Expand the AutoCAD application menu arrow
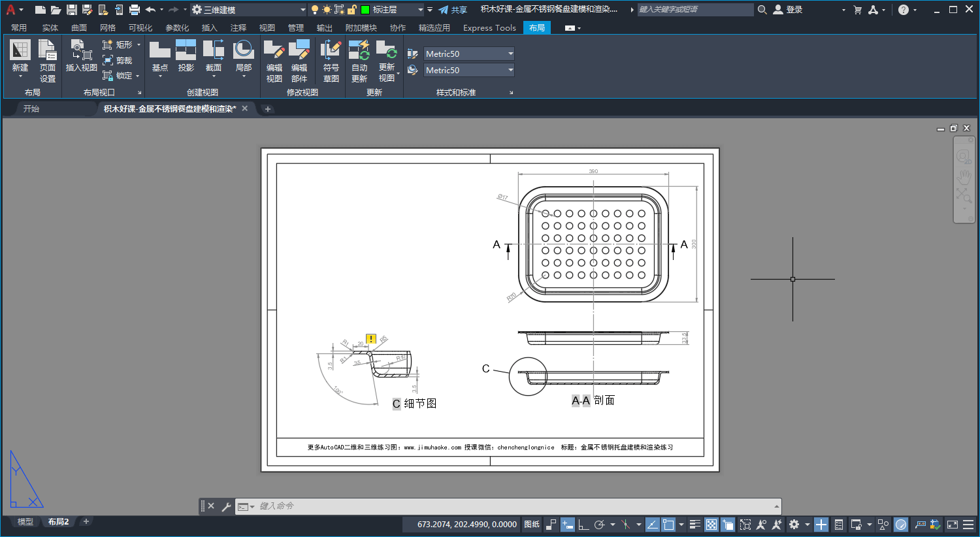 click(21, 10)
